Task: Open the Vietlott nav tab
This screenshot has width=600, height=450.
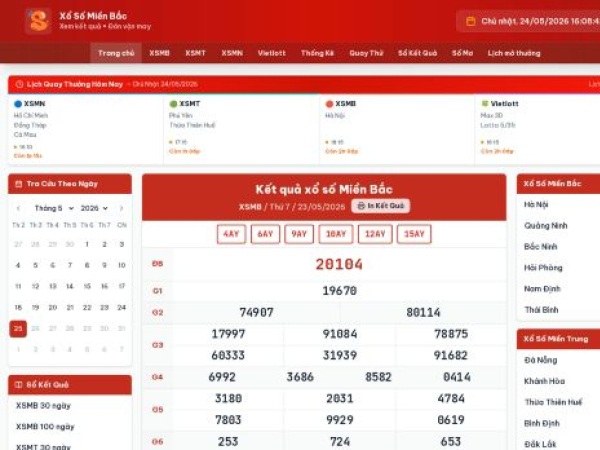Action: click(x=271, y=53)
